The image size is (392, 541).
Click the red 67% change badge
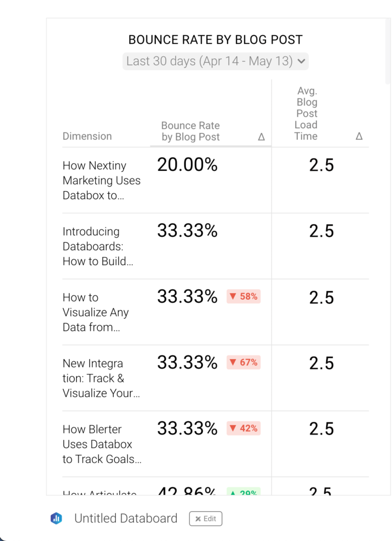click(243, 362)
